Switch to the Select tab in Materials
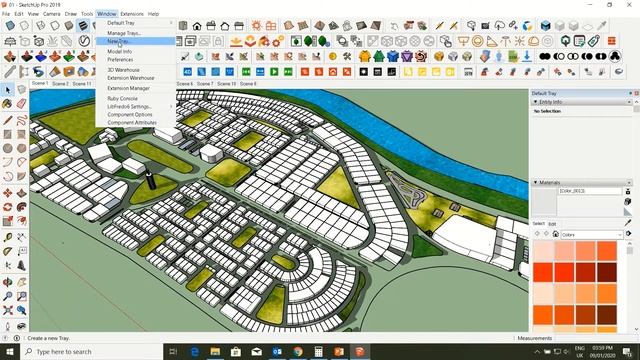Image resolution: width=640 pixels, height=360 pixels. 538,224
